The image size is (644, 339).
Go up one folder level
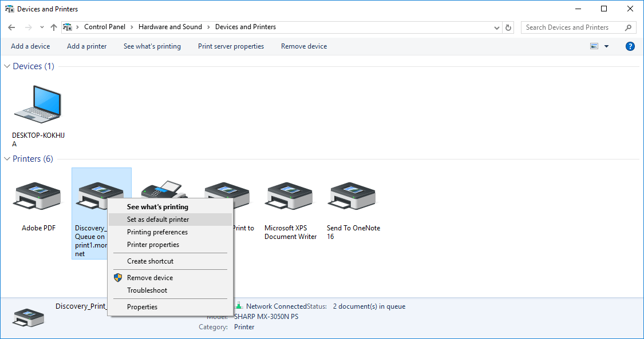tap(53, 27)
